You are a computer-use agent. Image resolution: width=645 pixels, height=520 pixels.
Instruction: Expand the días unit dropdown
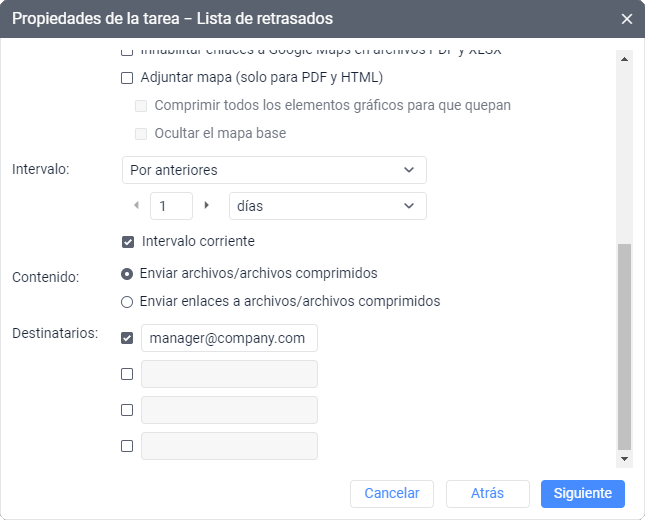point(327,206)
